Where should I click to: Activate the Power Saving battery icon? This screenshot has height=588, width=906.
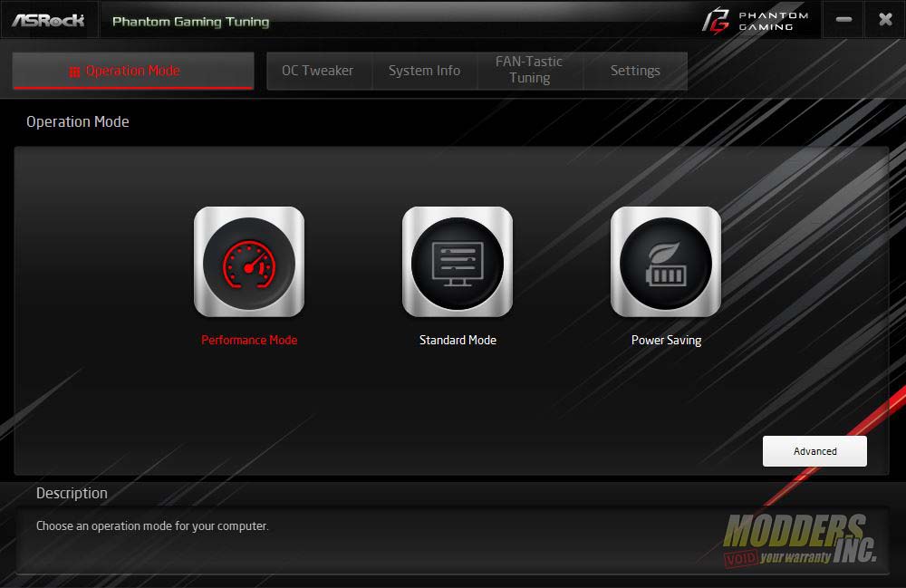[666, 262]
